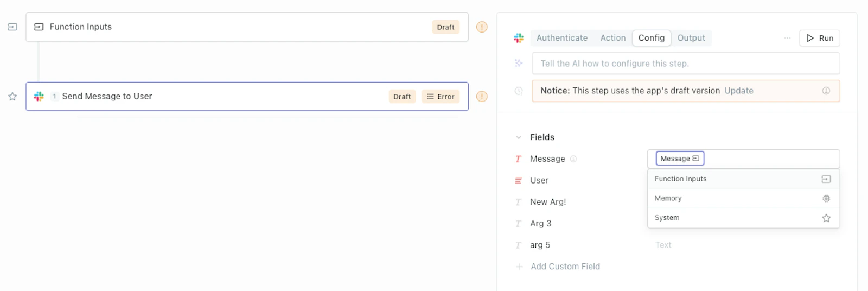Click the Tell the AI prompt input field
Viewport: 868px width, 291px height.
[686, 64]
